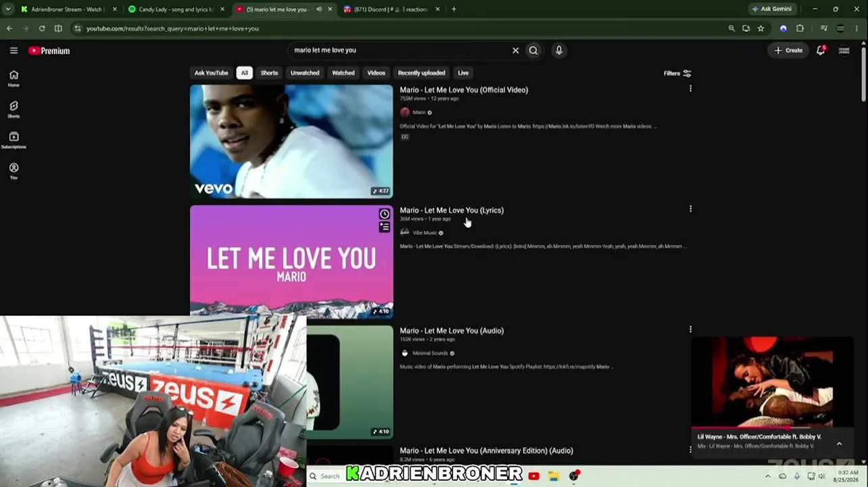Open the search Filters panel

pos(677,73)
